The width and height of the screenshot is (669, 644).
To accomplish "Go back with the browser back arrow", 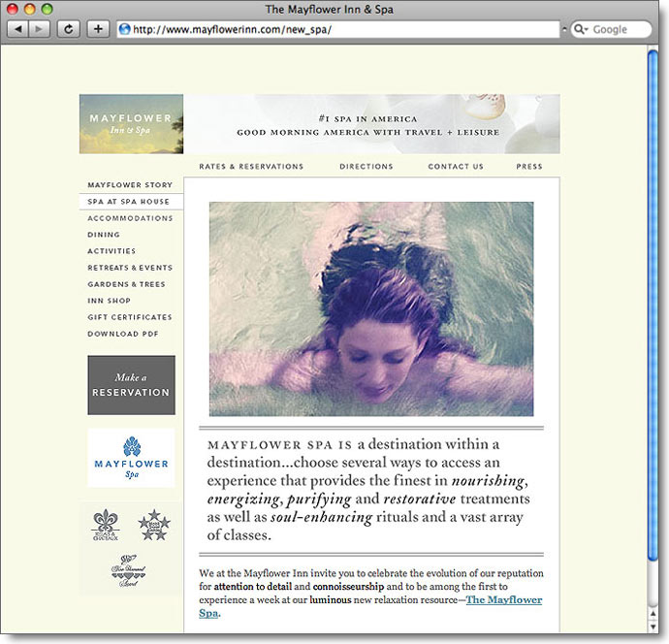I will [x=17, y=29].
